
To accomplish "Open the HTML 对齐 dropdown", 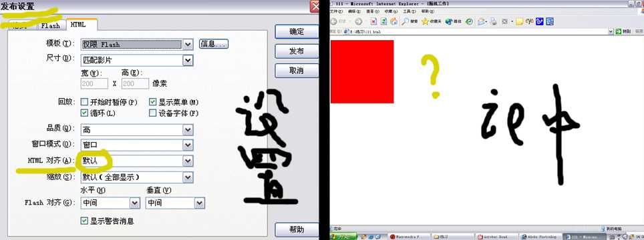I will tap(188, 161).
